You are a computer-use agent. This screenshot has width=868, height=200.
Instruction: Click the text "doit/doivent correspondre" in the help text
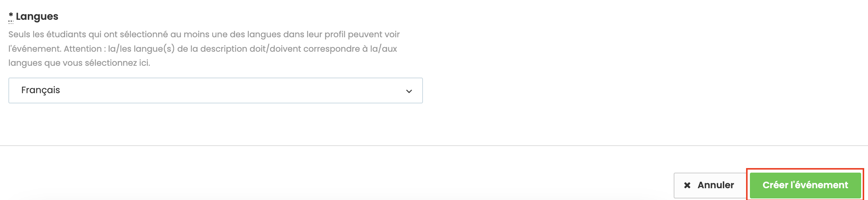(299, 49)
